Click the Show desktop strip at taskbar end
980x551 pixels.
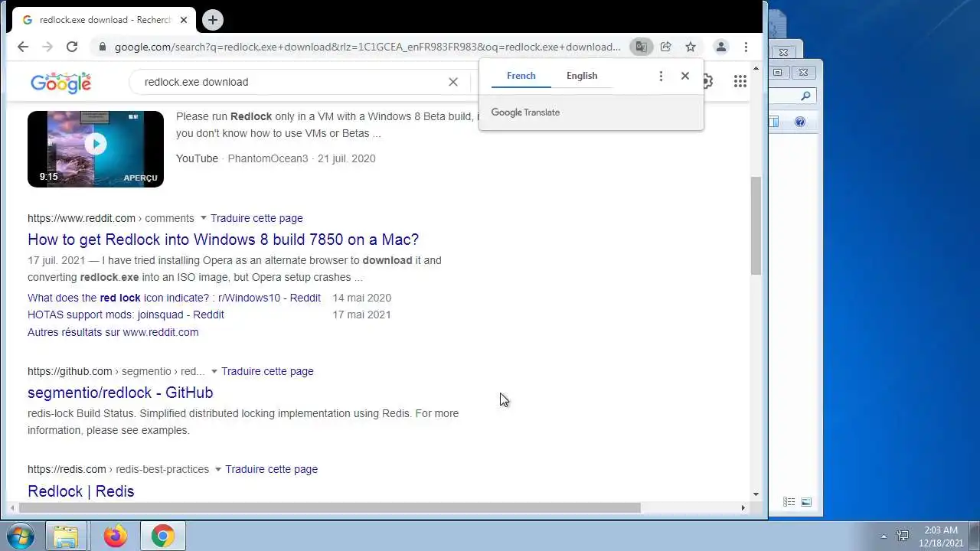[x=975, y=536]
